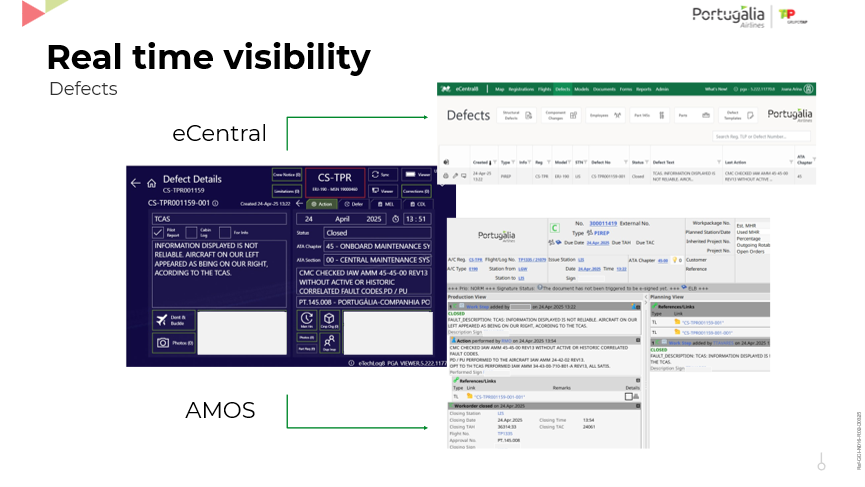Click the Crew Notice button
The width and height of the screenshot is (865, 487).
(287, 174)
